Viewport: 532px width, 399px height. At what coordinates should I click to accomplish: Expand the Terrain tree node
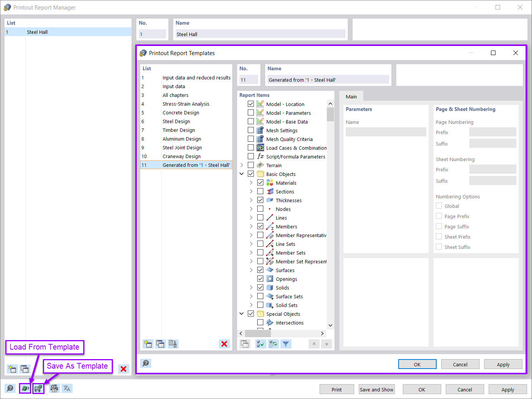click(242, 165)
